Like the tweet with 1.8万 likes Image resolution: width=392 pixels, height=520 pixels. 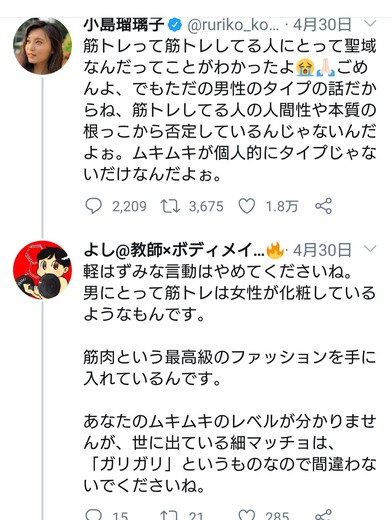click(x=247, y=206)
